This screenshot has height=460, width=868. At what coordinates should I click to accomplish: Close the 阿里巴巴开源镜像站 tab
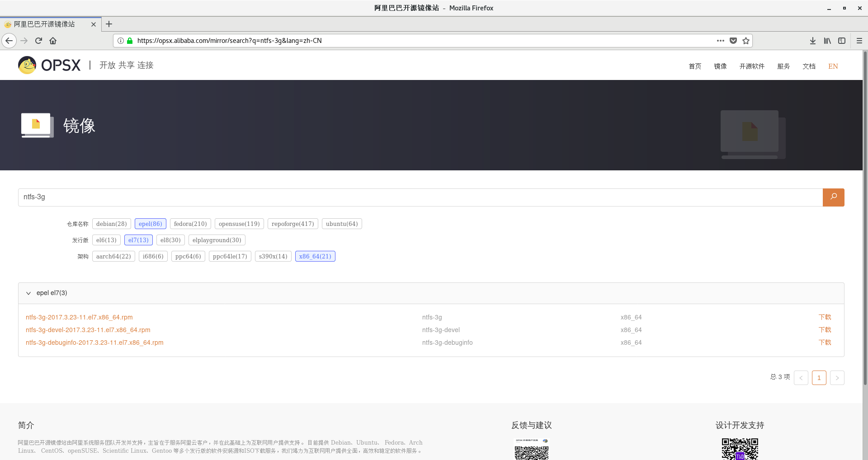[x=94, y=24]
